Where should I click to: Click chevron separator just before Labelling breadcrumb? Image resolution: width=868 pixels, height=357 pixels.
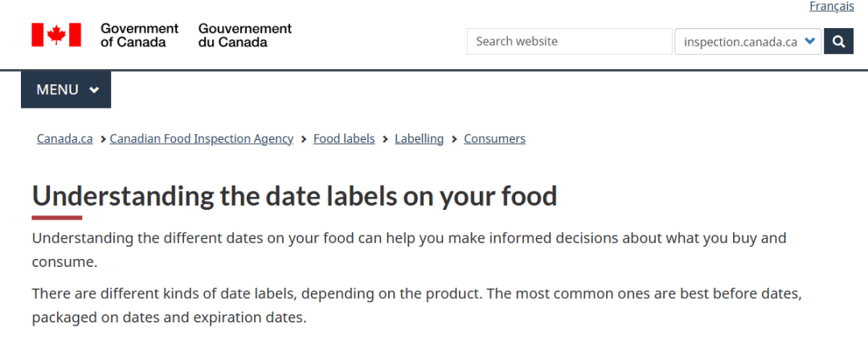point(385,139)
